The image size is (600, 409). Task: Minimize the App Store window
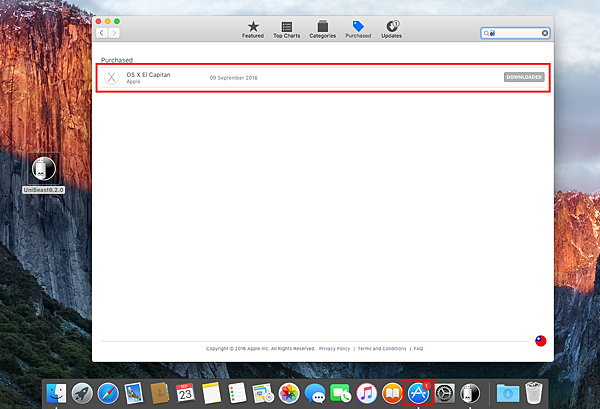click(x=108, y=21)
